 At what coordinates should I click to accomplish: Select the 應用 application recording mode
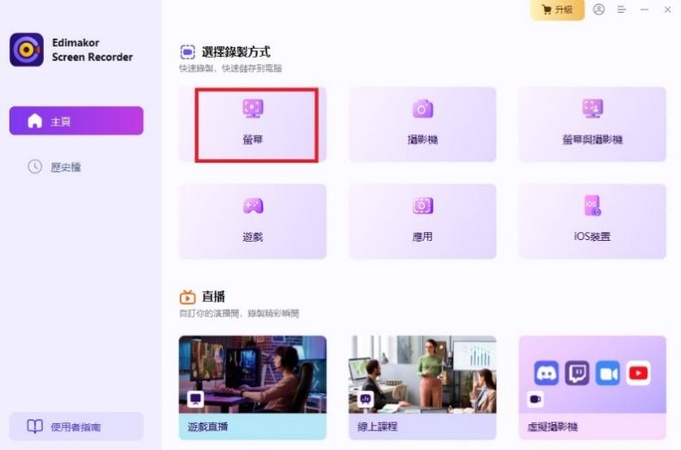423,222
